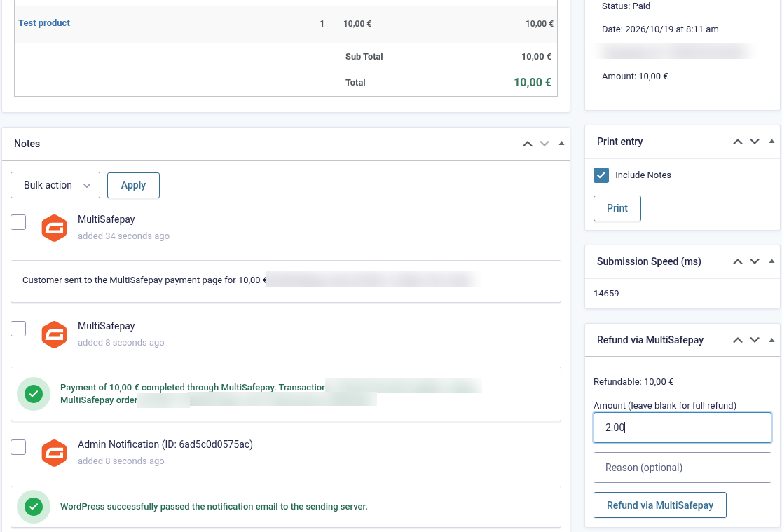This screenshot has height=532, width=782.
Task: Move the Print entry panel down
Action: point(755,142)
